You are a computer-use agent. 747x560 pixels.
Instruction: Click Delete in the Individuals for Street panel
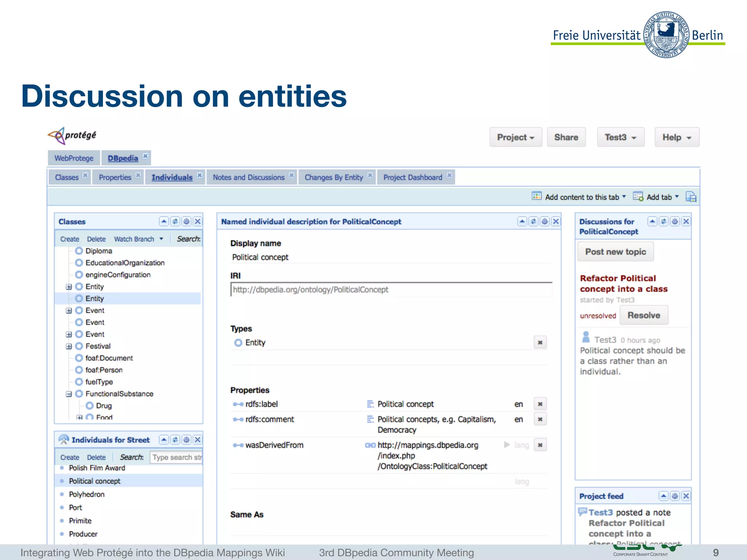[96, 457]
